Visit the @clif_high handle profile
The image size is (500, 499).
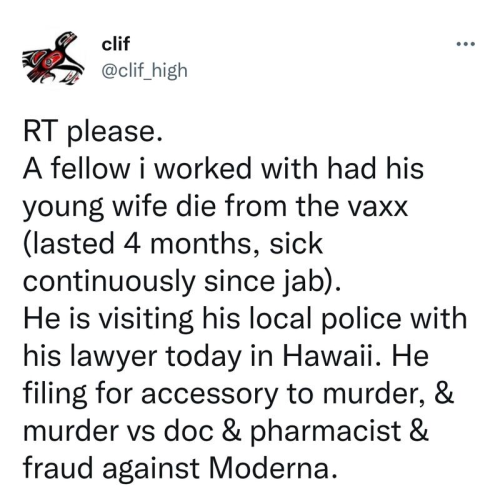click(x=144, y=71)
